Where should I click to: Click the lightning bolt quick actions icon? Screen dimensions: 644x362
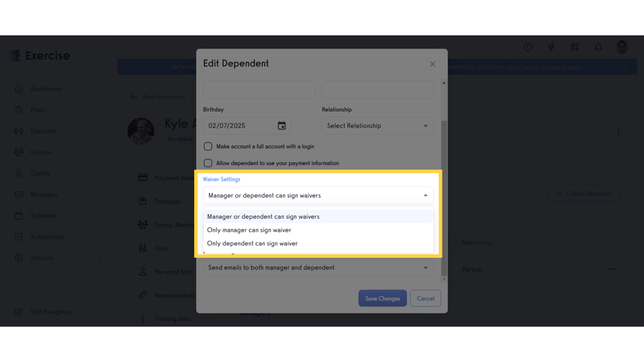[551, 47]
